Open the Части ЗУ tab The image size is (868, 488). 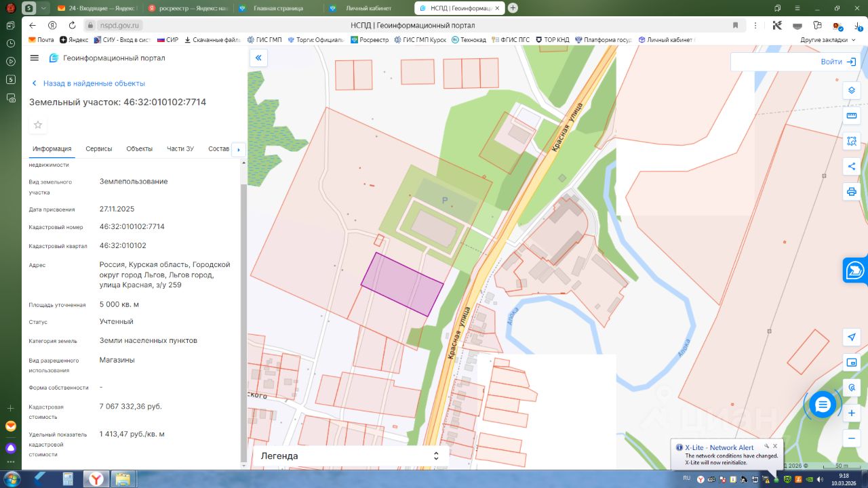pos(180,149)
